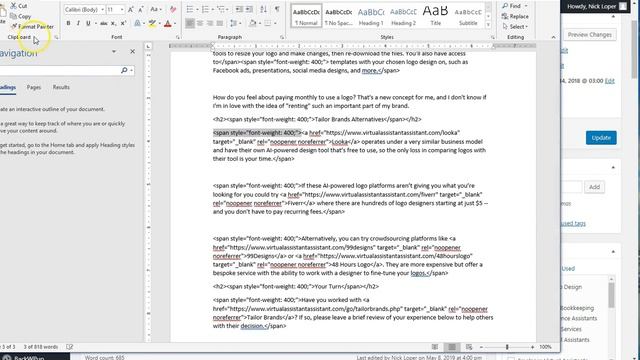
Task: Switch to Web Layout view
Action: 469,347
